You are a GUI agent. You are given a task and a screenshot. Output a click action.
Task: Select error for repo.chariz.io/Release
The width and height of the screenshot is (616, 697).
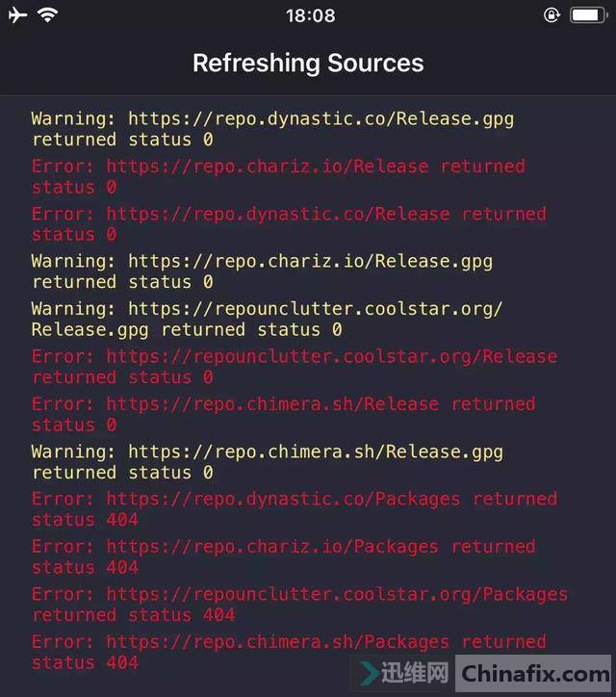[278, 176]
